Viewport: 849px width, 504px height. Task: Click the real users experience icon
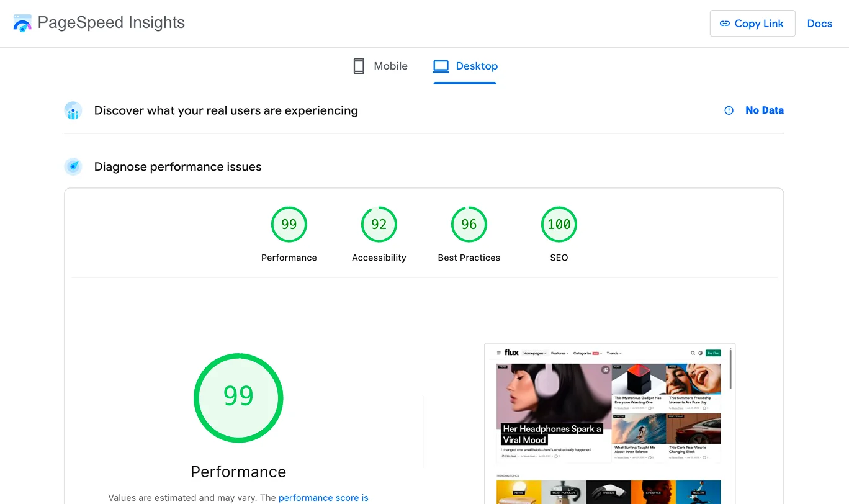pyautogui.click(x=73, y=111)
